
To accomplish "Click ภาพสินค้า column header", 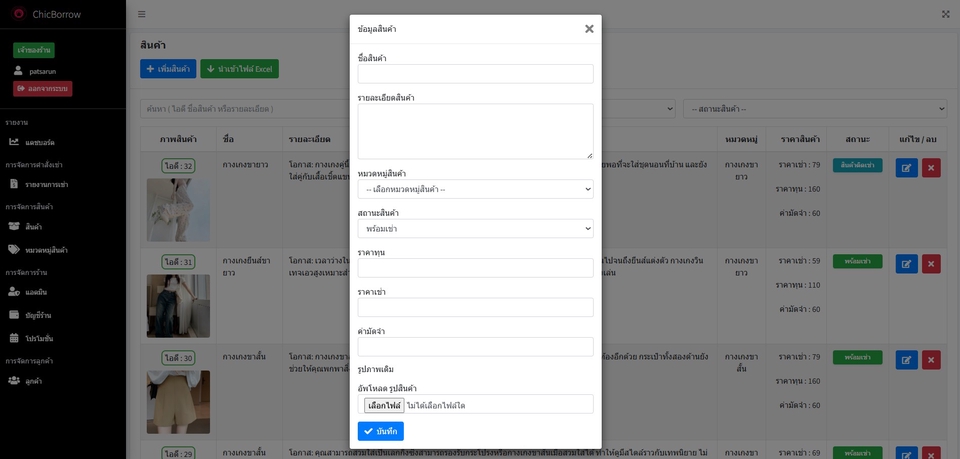I will [178, 140].
